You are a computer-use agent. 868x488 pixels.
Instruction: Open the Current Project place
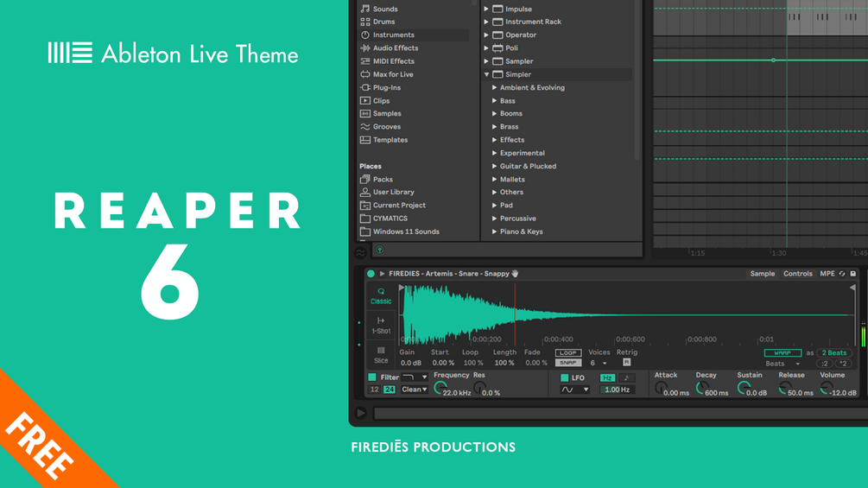(x=393, y=206)
